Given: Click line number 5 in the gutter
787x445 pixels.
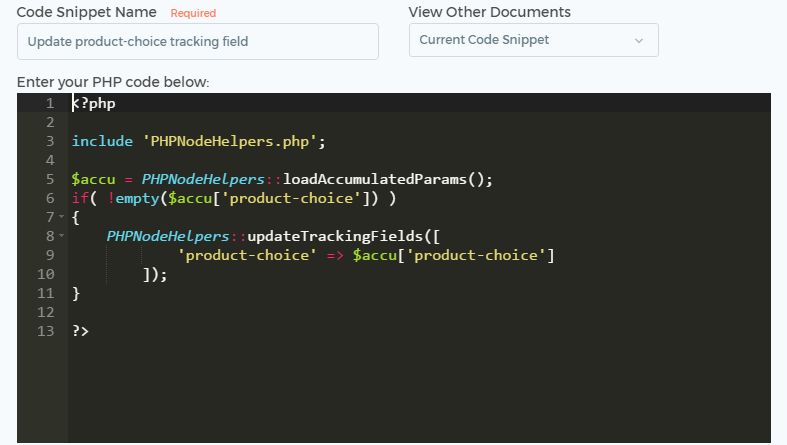Looking at the screenshot, I should click(50, 179).
